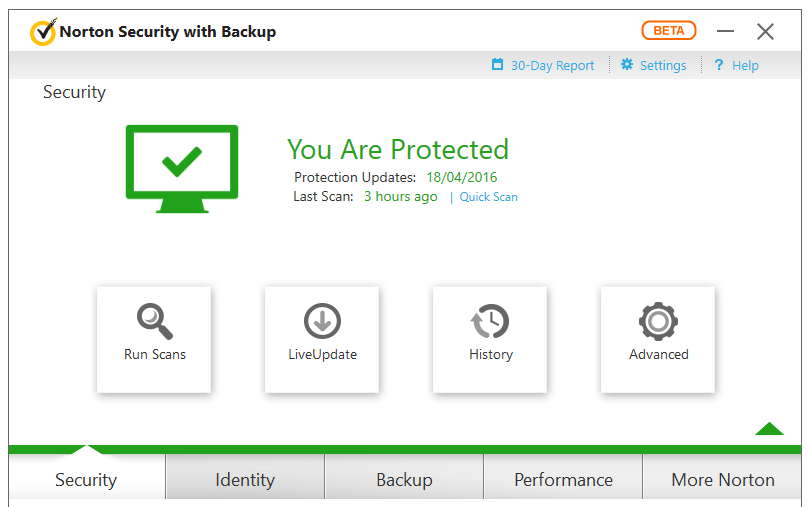Start a Quick Scan via link
This screenshot has height=507, width=807.
[x=488, y=197]
